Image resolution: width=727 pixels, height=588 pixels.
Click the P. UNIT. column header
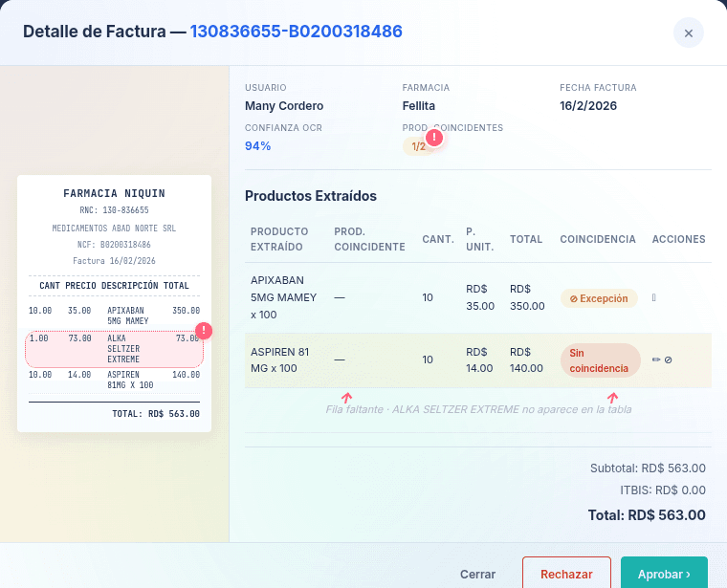[x=480, y=239]
